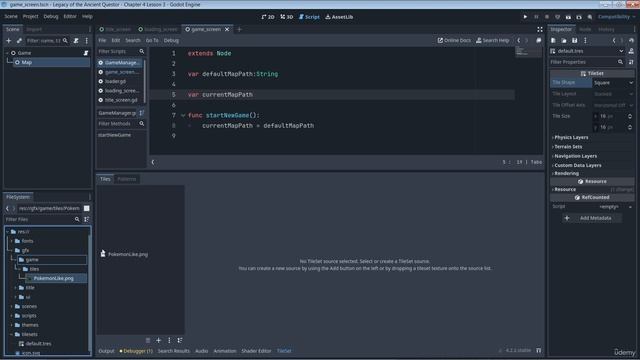Open the Debugger (1) bottom panel
Screen dimensions: 640x360
click(136, 351)
